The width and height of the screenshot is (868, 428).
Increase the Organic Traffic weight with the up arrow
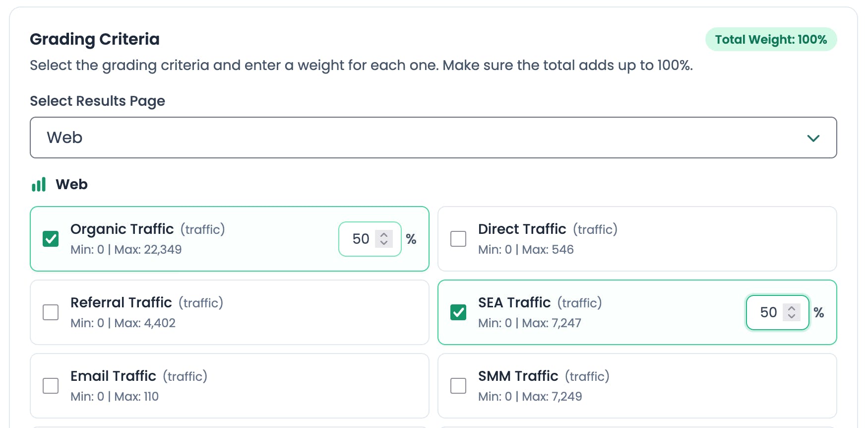click(384, 234)
